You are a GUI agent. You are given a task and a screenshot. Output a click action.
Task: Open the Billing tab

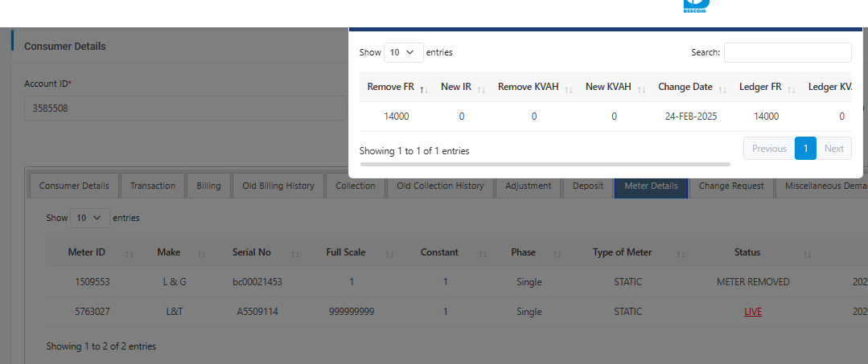tap(208, 186)
